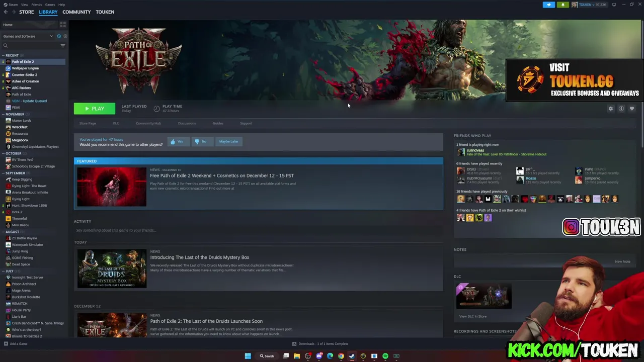
Task: Open the STORE tab
Action: [x=26, y=12]
